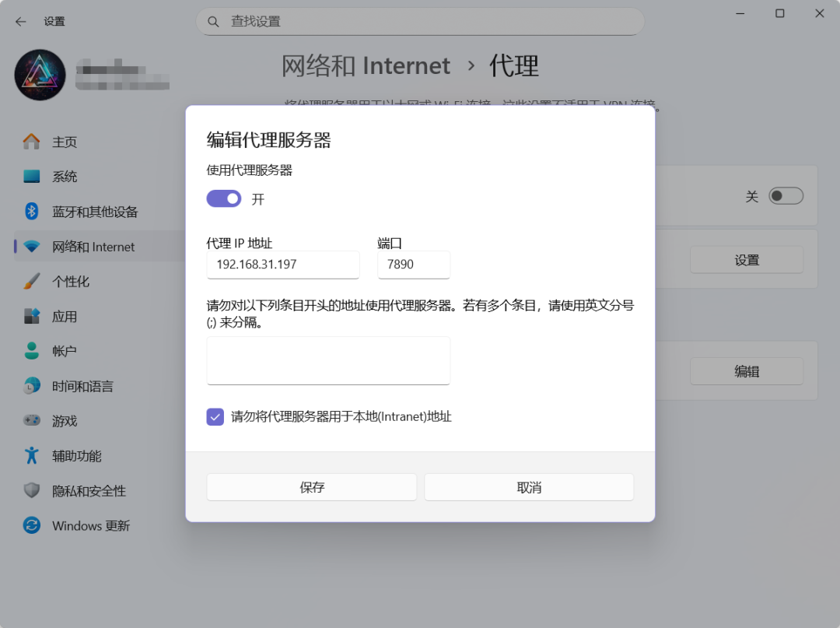Open the Windows 更新 update icon

32,526
